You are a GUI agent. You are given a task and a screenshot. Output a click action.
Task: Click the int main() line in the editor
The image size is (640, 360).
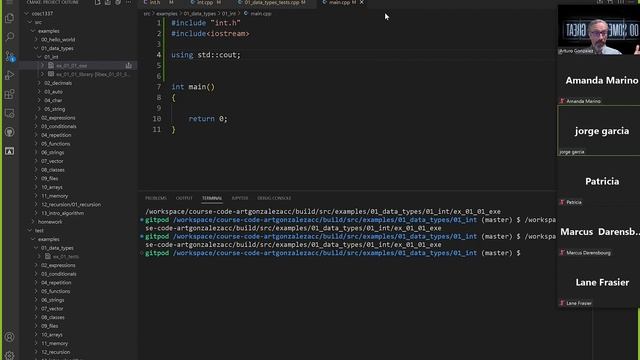193,87
